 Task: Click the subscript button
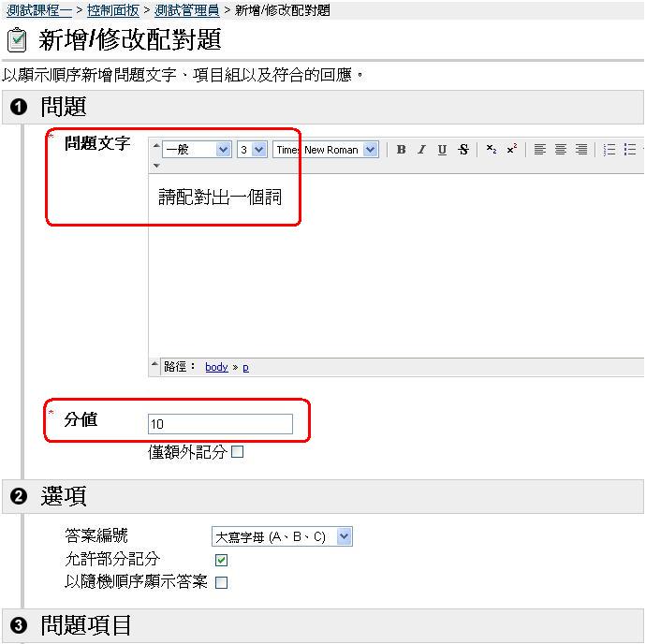coord(492,150)
